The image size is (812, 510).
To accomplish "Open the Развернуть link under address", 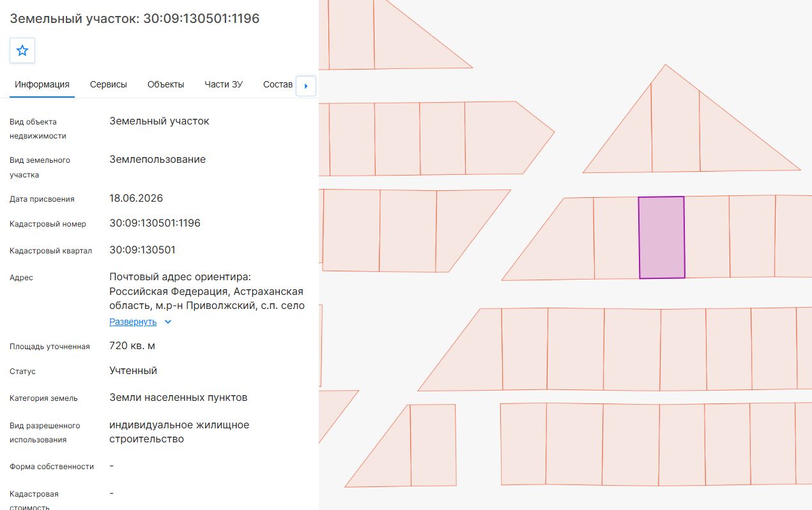I will pyautogui.click(x=133, y=322).
